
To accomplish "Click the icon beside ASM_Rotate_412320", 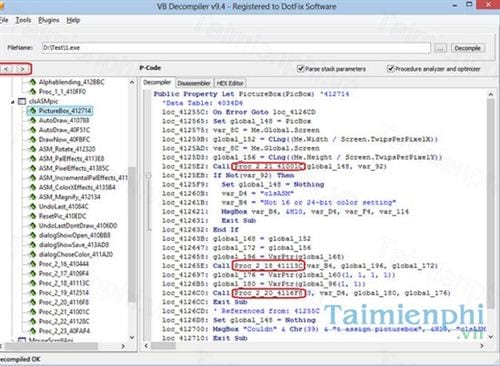I will click(32, 149).
